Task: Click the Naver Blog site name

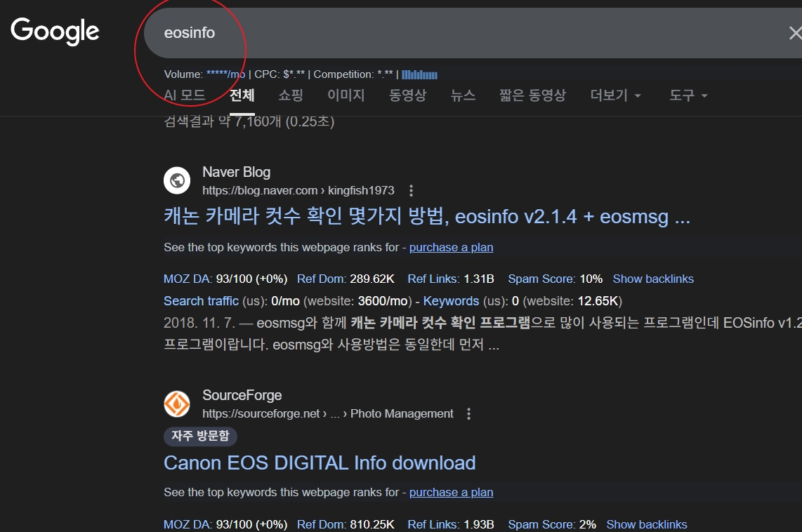Action: [x=236, y=172]
